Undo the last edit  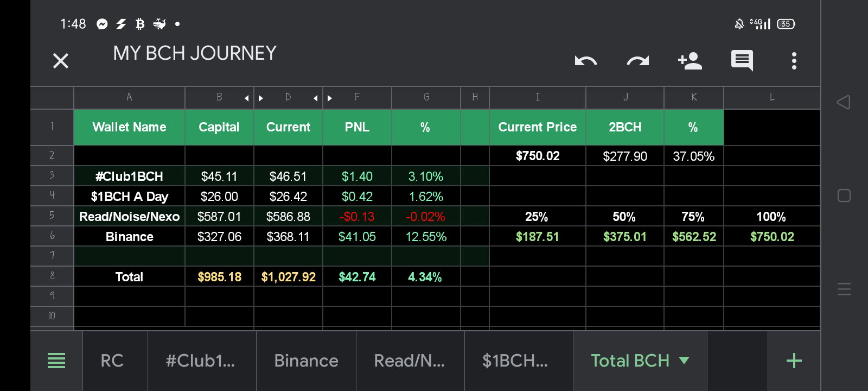click(586, 61)
